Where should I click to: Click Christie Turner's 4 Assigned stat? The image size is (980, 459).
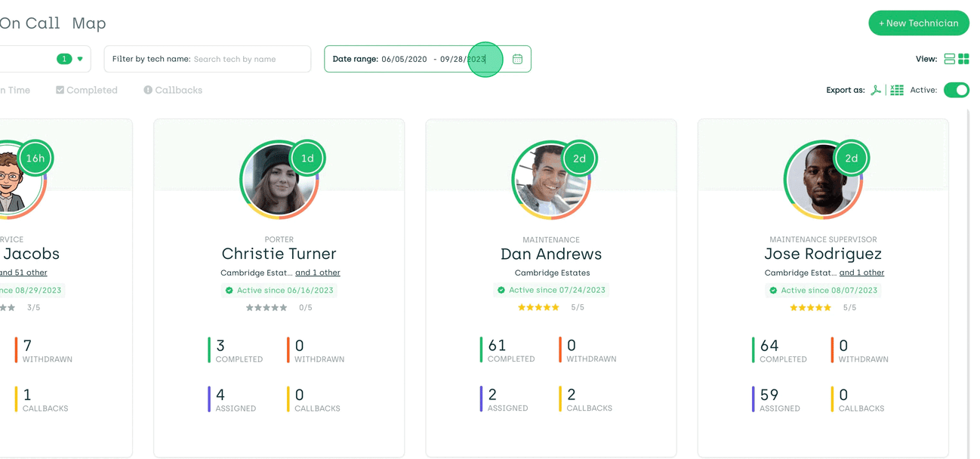point(233,399)
